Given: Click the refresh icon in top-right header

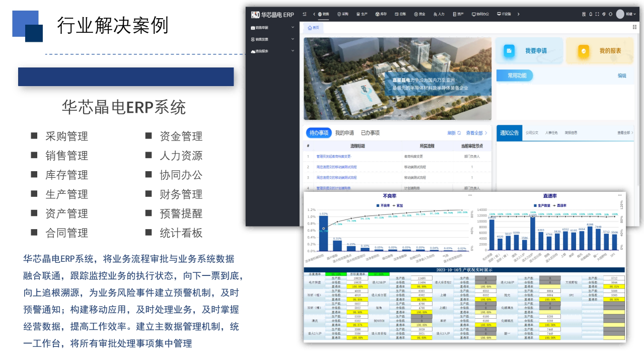Looking at the screenshot, I should 610,15.
